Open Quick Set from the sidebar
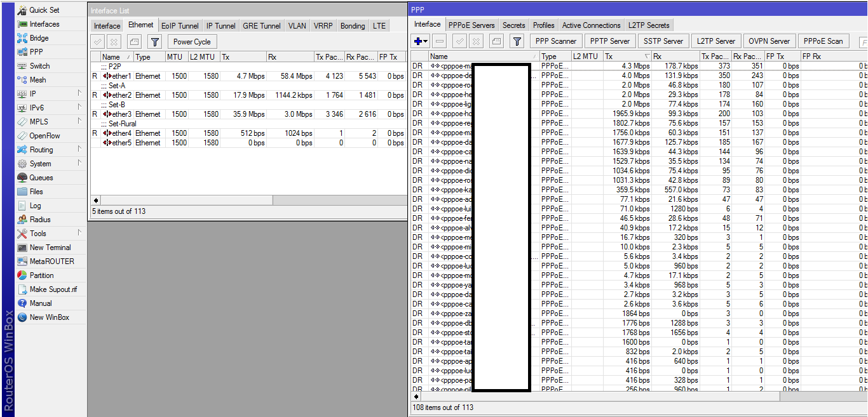This screenshot has height=417, width=868. pyautogui.click(x=44, y=10)
